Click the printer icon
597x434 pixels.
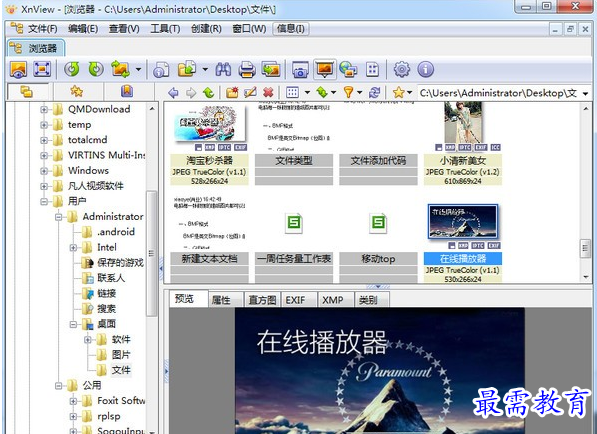[247, 70]
